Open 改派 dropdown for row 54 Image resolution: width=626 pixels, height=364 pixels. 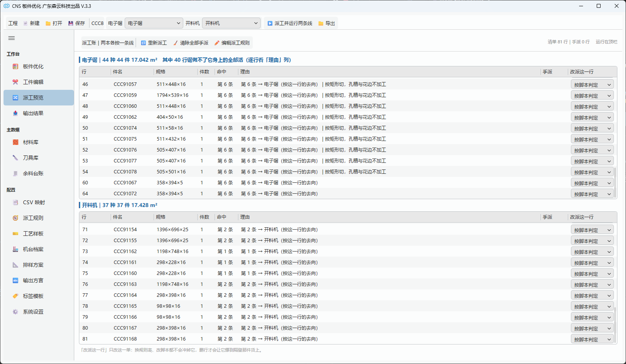click(592, 172)
